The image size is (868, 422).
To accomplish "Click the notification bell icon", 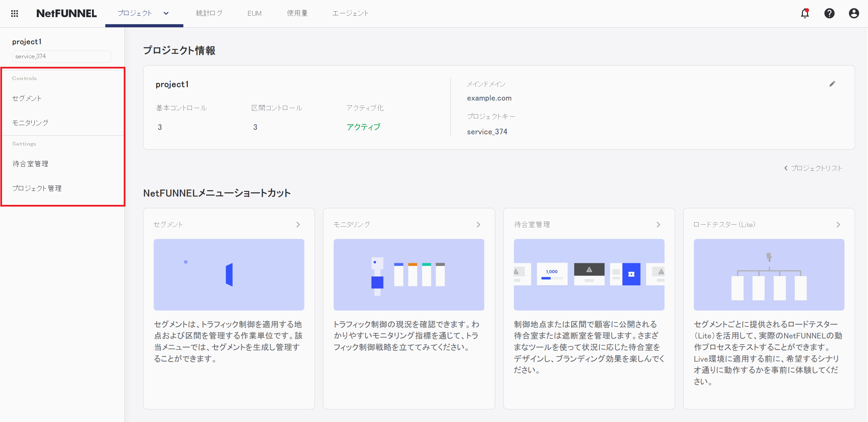I will pos(805,13).
